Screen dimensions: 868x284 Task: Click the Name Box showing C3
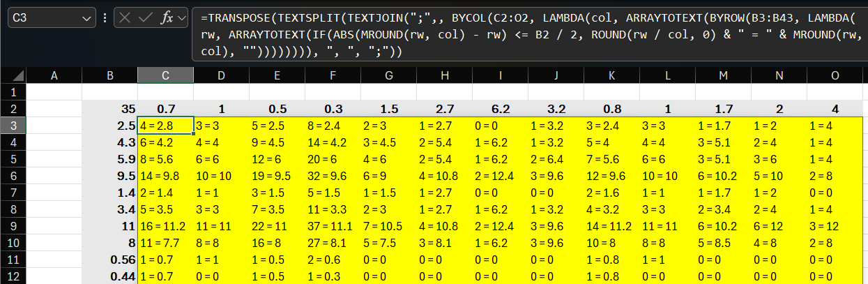click(x=52, y=18)
